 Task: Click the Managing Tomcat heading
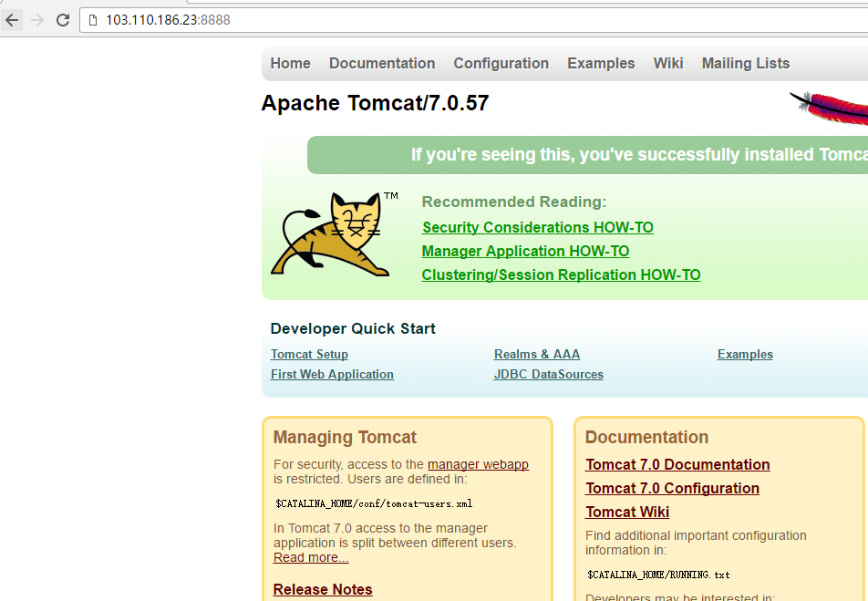pos(345,438)
